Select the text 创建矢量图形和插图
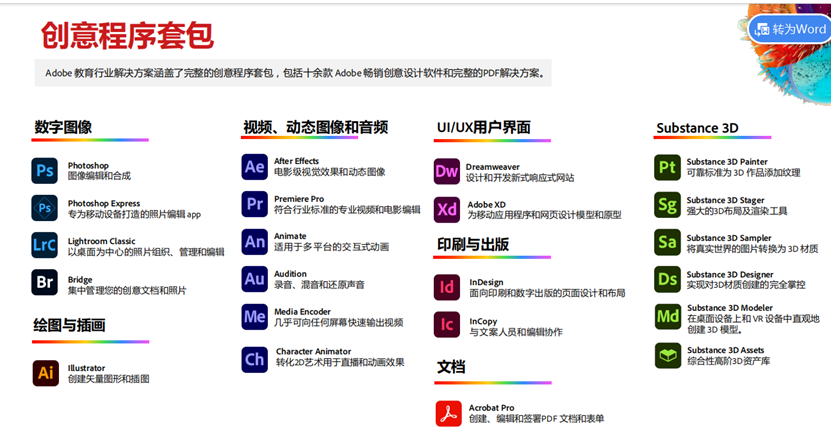This screenshot has height=446, width=831. (x=109, y=379)
